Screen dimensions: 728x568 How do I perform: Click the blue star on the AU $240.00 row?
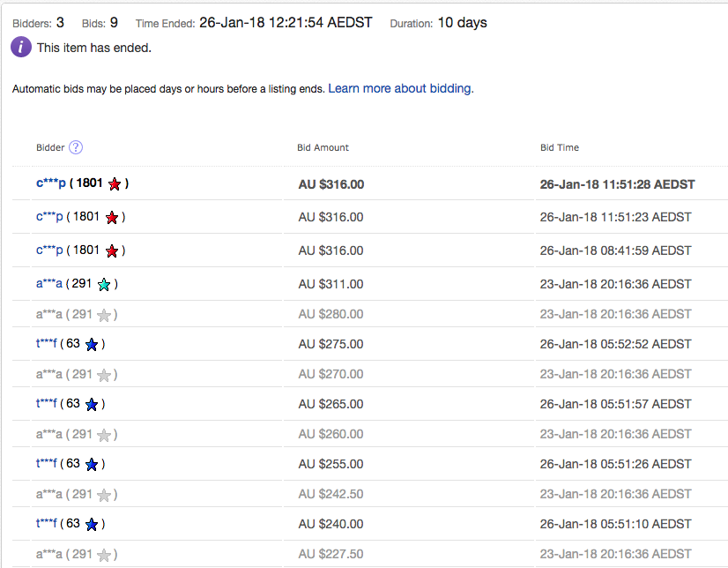pos(92,525)
